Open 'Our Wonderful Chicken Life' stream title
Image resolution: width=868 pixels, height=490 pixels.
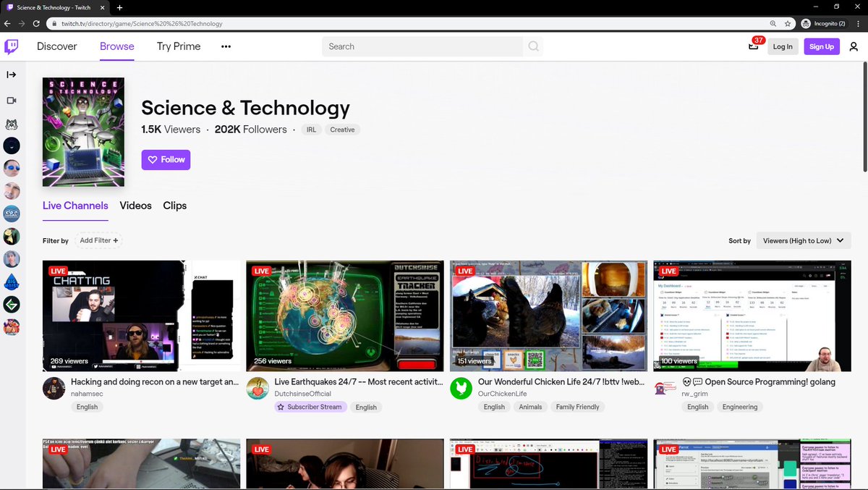(x=563, y=381)
